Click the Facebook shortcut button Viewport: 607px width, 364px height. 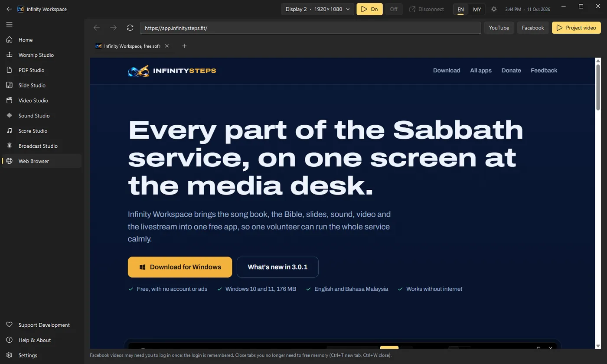coord(533,28)
